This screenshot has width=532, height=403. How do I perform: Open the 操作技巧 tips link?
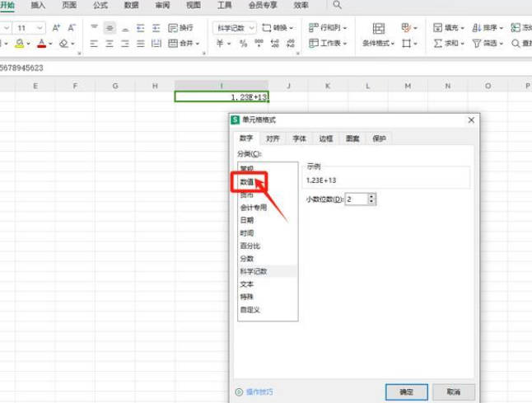pos(259,392)
